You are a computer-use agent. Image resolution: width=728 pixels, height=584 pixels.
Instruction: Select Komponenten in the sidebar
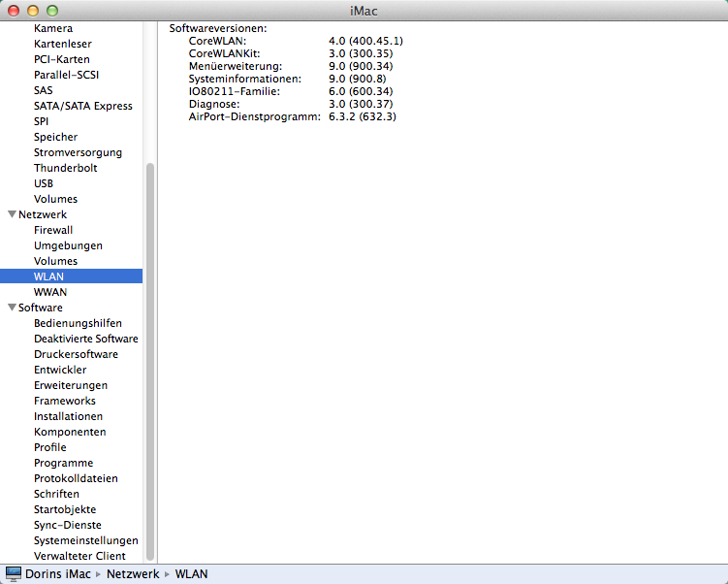click(x=70, y=432)
